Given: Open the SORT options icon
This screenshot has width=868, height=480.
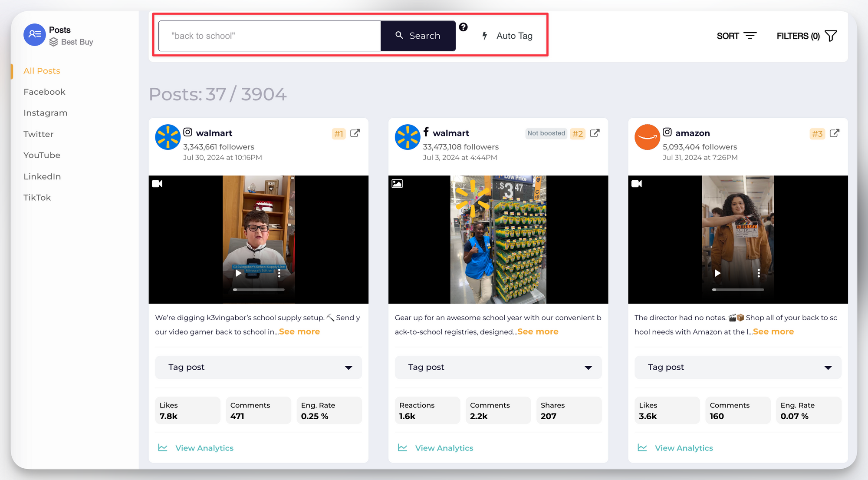Looking at the screenshot, I should 750,36.
